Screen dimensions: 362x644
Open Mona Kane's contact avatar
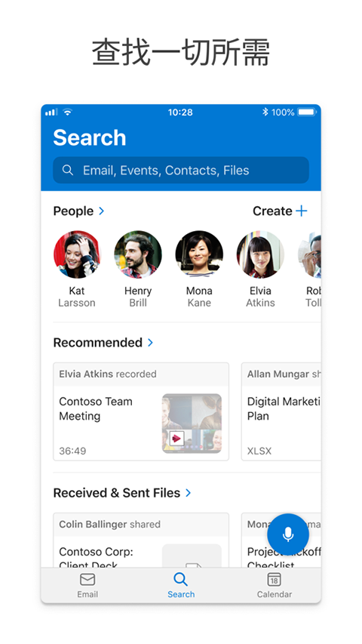[x=199, y=254]
